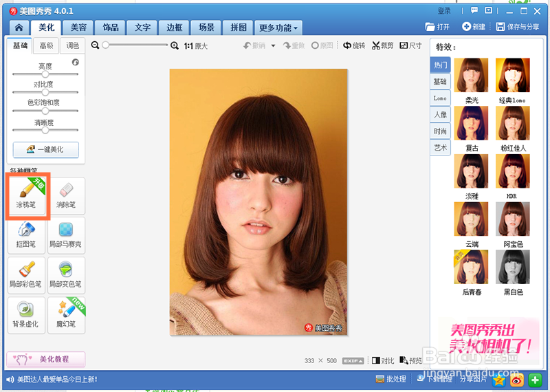Click the 色彩饱和度 saturation slider handle

tap(45, 111)
